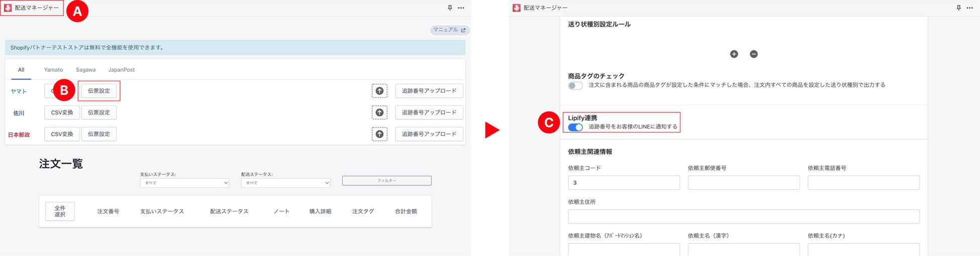Switch to the All tab
Image resolution: width=980 pixels, height=256 pixels.
point(21,70)
